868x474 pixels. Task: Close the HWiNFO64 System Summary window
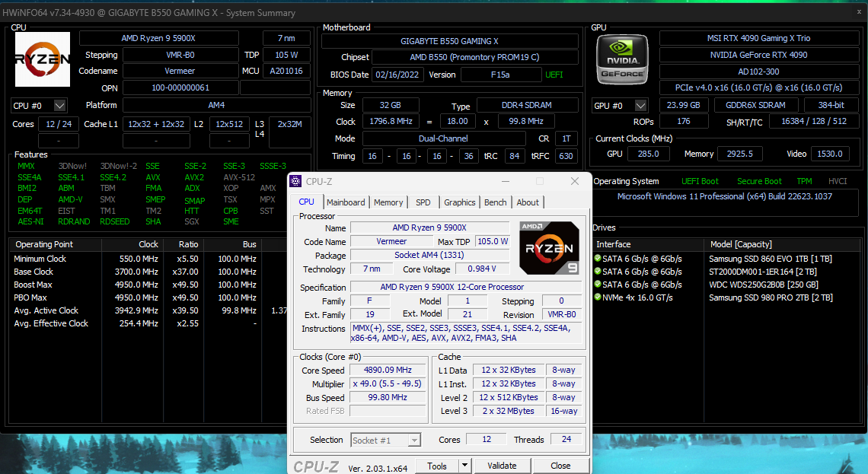click(858, 13)
